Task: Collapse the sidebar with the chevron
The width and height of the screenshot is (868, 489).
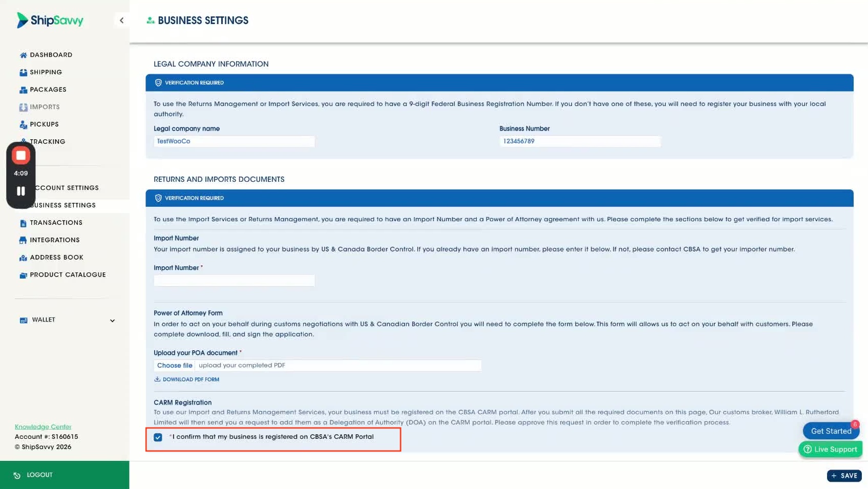Action: pyautogui.click(x=121, y=20)
